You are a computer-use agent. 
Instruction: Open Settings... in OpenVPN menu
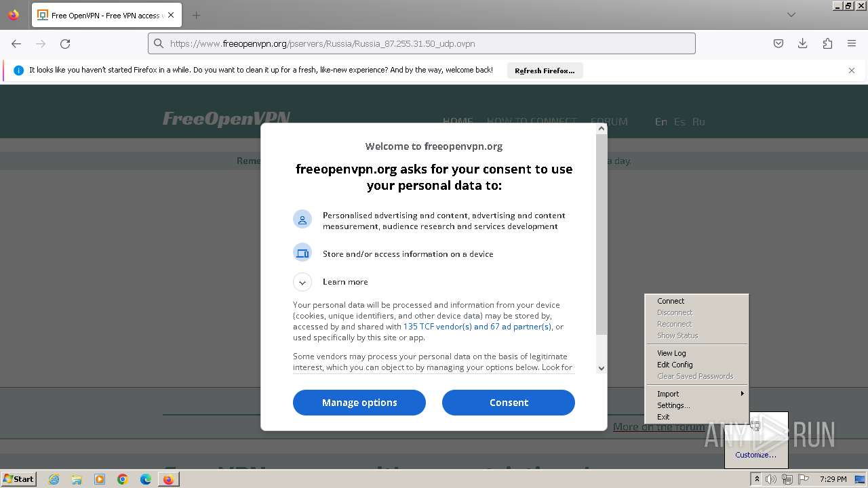tap(696, 405)
